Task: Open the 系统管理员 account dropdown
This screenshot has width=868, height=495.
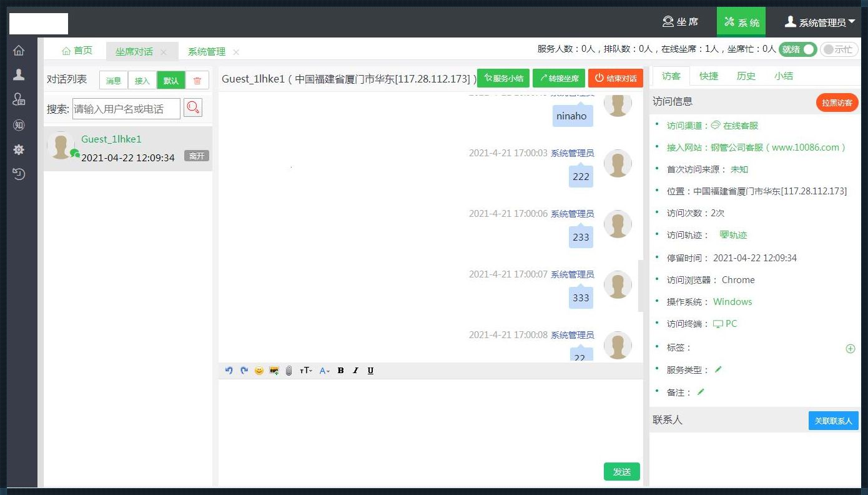Action: coord(821,22)
